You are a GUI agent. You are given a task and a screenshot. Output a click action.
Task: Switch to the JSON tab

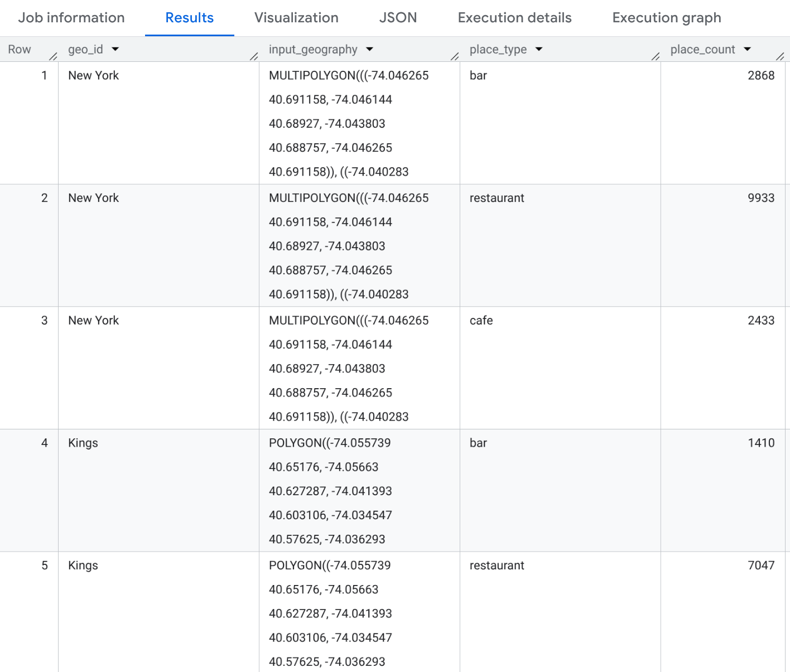(398, 17)
